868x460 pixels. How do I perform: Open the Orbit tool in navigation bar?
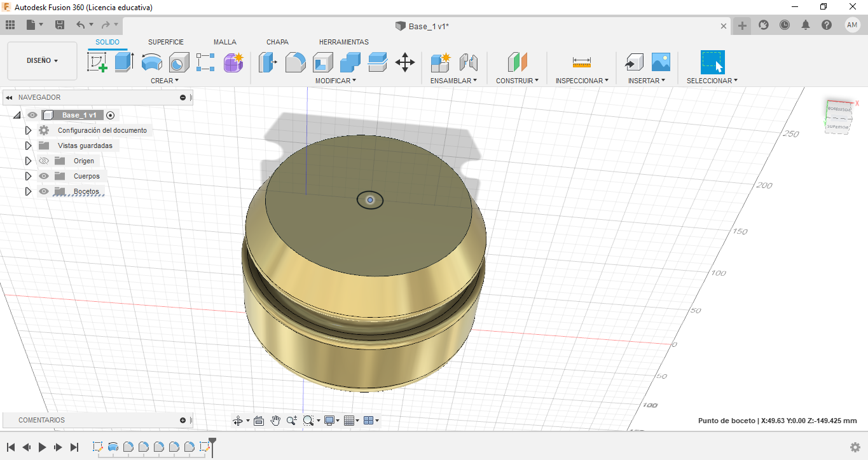[238, 421]
